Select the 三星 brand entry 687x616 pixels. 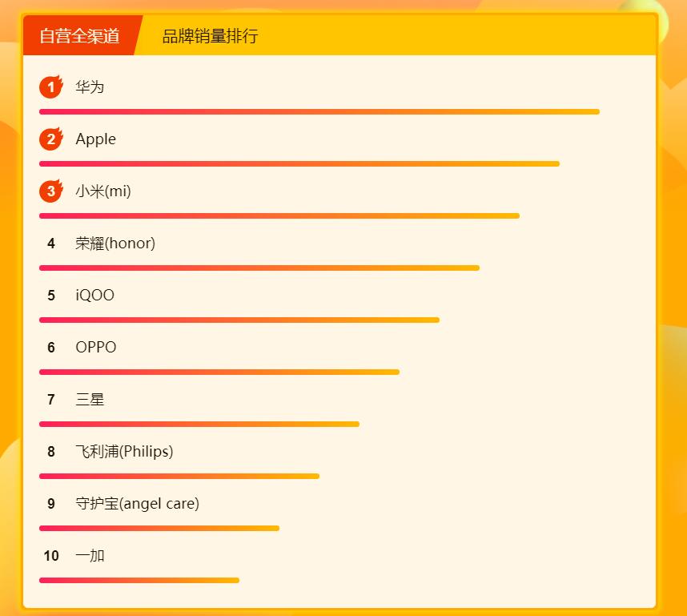pos(90,400)
